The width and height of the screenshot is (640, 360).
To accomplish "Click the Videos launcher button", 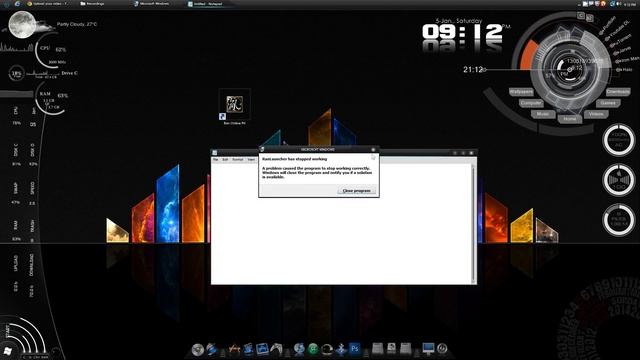I will point(596,114).
